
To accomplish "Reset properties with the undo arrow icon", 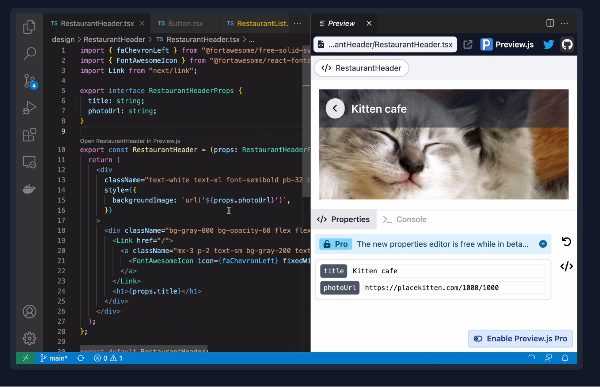I will click(x=566, y=242).
